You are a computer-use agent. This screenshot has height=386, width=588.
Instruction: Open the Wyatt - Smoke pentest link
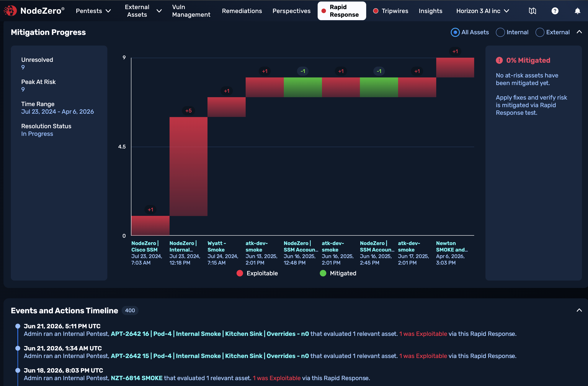coord(217,246)
